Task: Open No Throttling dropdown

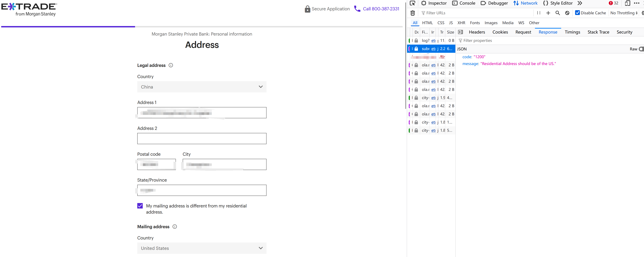Action: [624, 13]
